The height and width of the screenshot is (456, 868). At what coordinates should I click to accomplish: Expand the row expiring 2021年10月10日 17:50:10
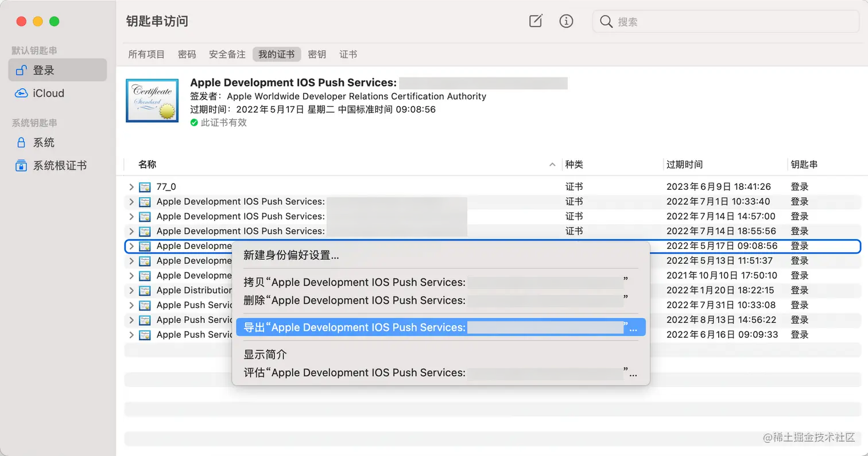point(131,276)
